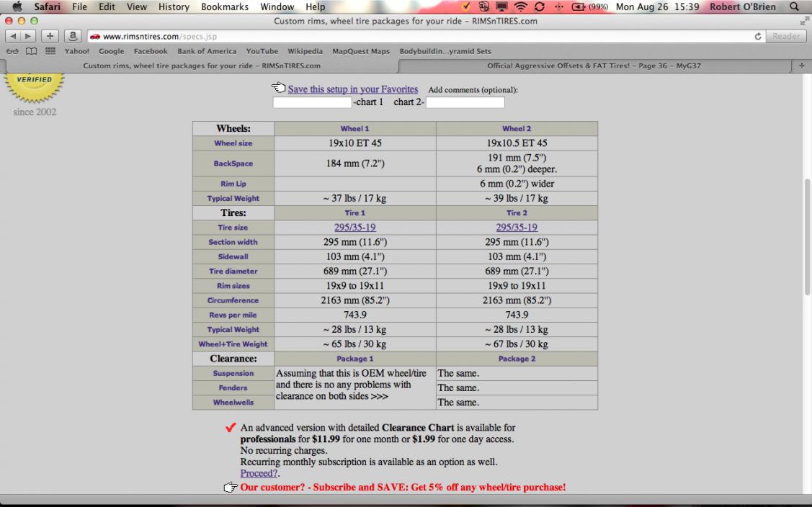Click the page vertical scrollbar thumb

coord(807,238)
